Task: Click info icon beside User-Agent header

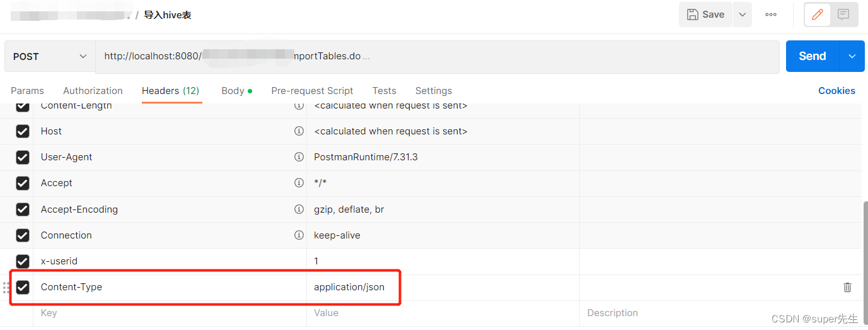Action: (x=299, y=157)
